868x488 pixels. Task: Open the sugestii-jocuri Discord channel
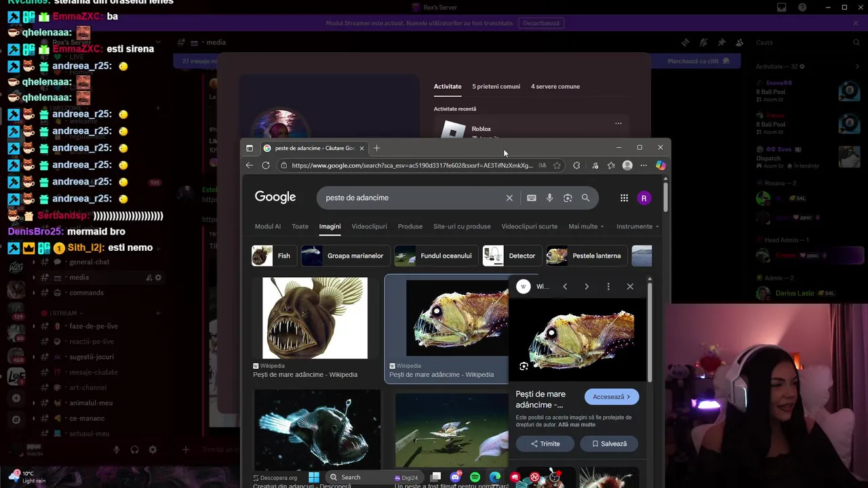91,357
